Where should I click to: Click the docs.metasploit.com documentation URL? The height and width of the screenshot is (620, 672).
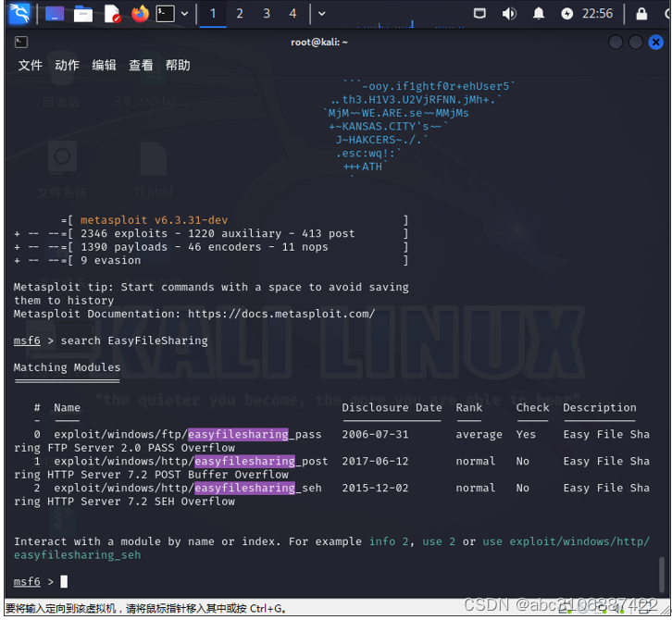pos(281,314)
